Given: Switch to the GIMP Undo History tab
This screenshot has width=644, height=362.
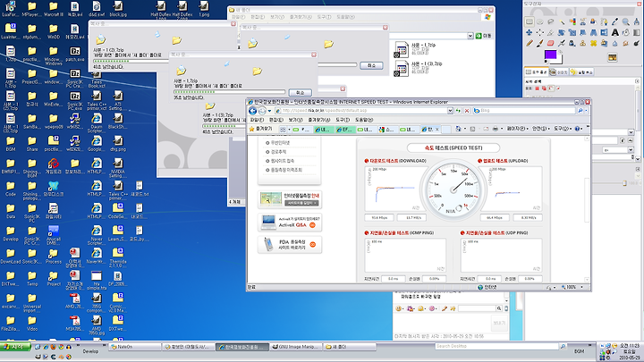Looking at the screenshot, I should (581, 72).
